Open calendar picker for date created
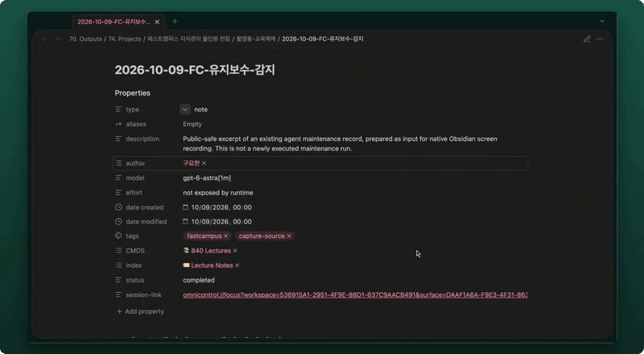Image resolution: width=644 pixels, height=354 pixels. click(x=185, y=208)
